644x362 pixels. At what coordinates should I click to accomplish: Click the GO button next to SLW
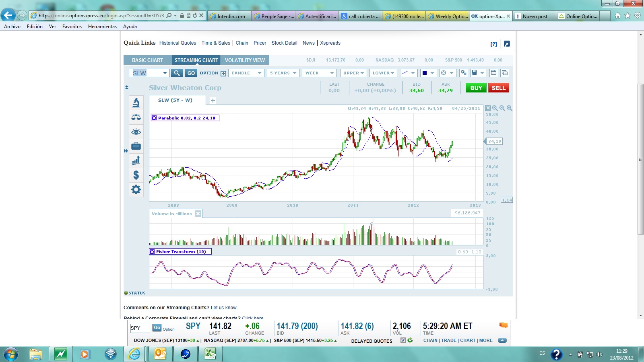pos(191,73)
